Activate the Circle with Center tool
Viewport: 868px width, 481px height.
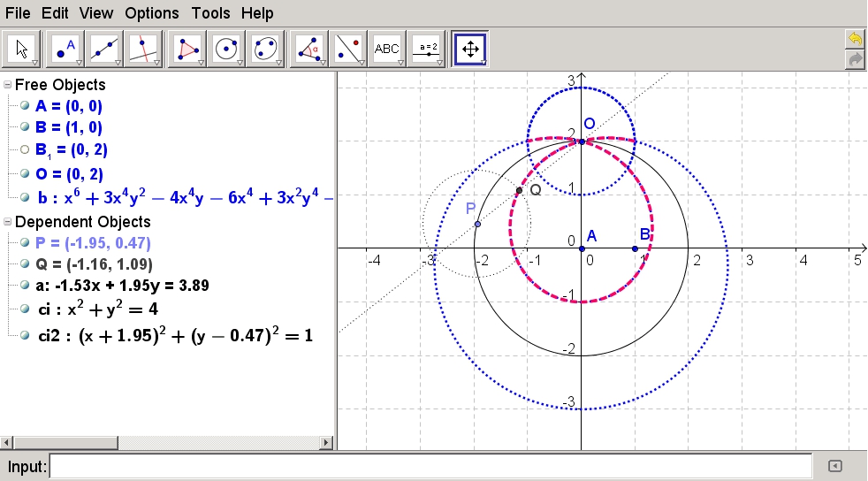click(225, 50)
